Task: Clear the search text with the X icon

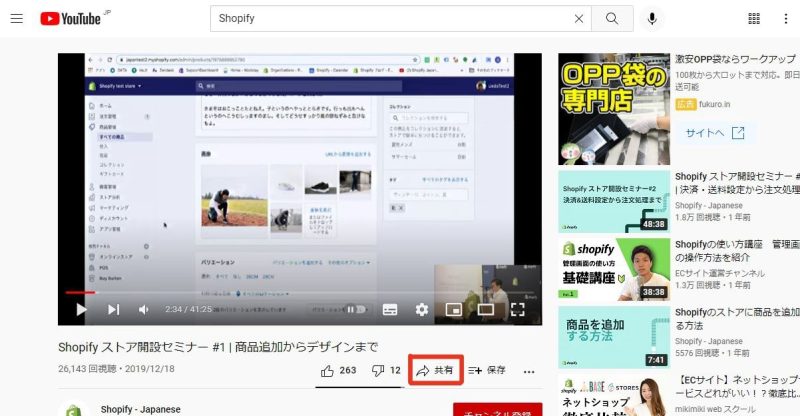Action: coord(579,19)
